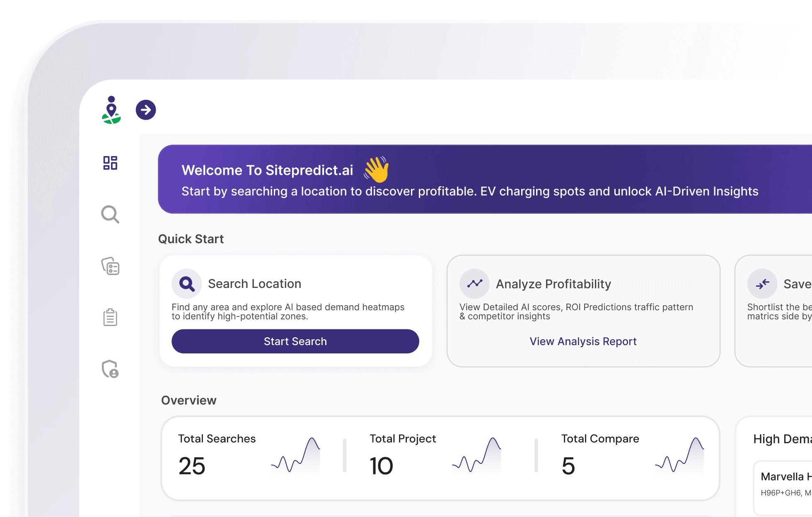
Task: Open the Search magnifier sidebar icon
Action: 110,214
